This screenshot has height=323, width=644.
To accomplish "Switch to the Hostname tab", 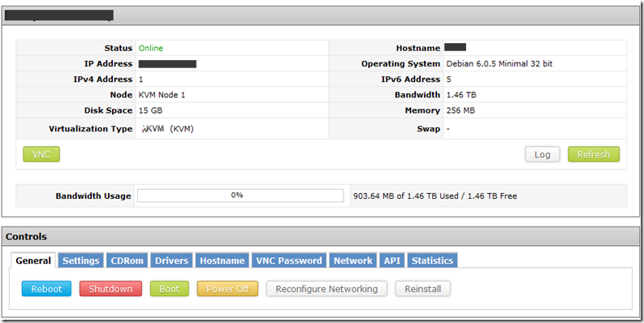I will [223, 261].
